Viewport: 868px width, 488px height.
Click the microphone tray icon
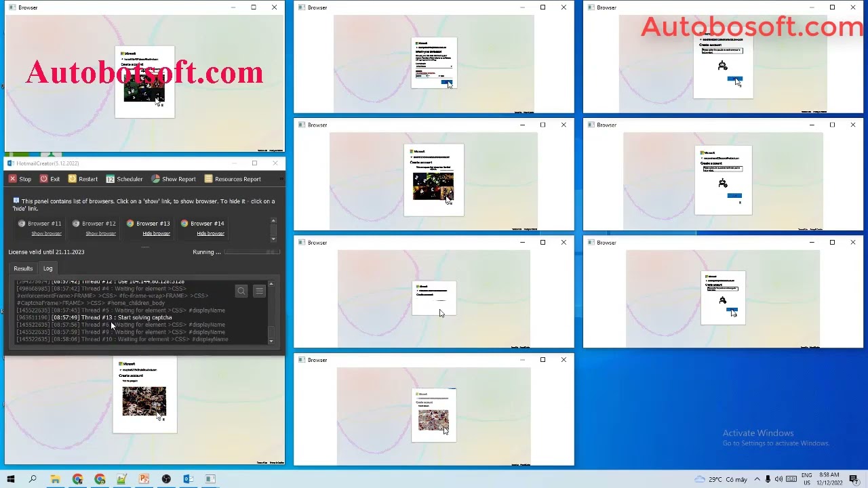[768, 479]
